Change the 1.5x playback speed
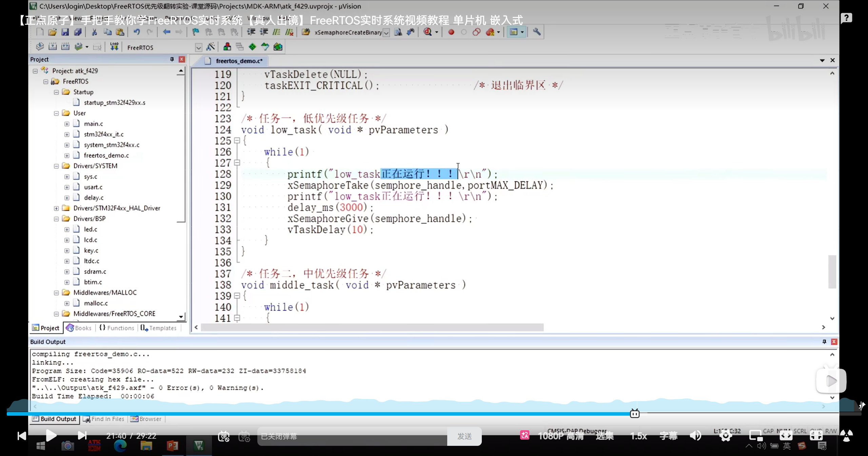This screenshot has height=456, width=868. point(638,436)
